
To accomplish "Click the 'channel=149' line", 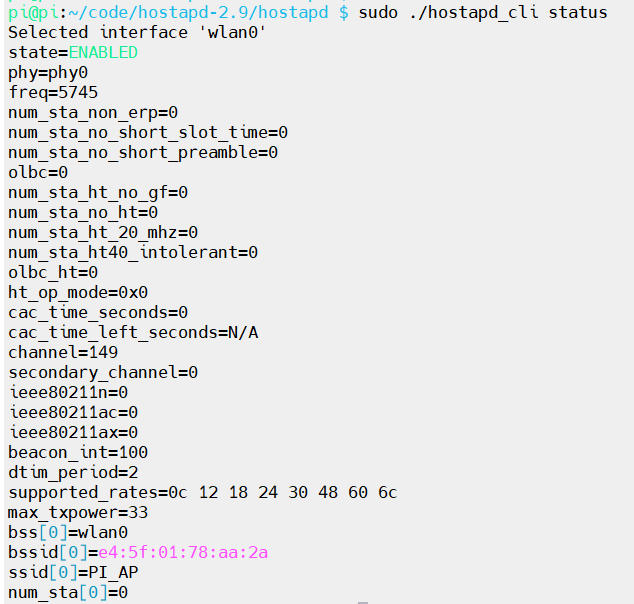I will pos(63,352).
